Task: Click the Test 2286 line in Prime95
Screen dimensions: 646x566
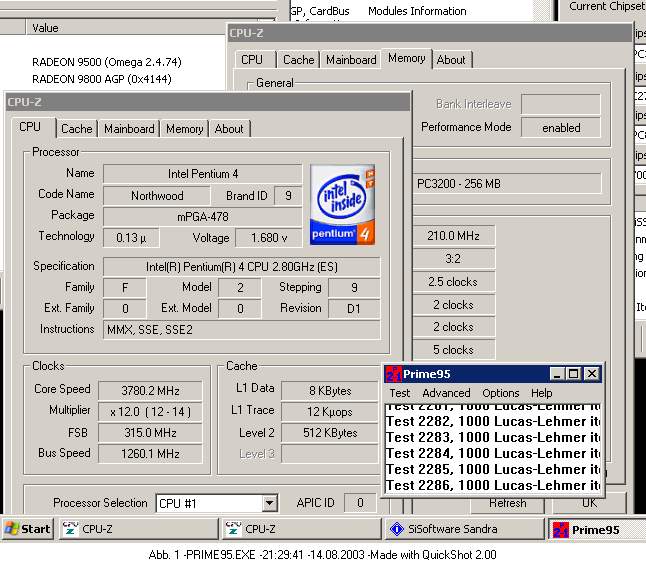Action: (493, 485)
